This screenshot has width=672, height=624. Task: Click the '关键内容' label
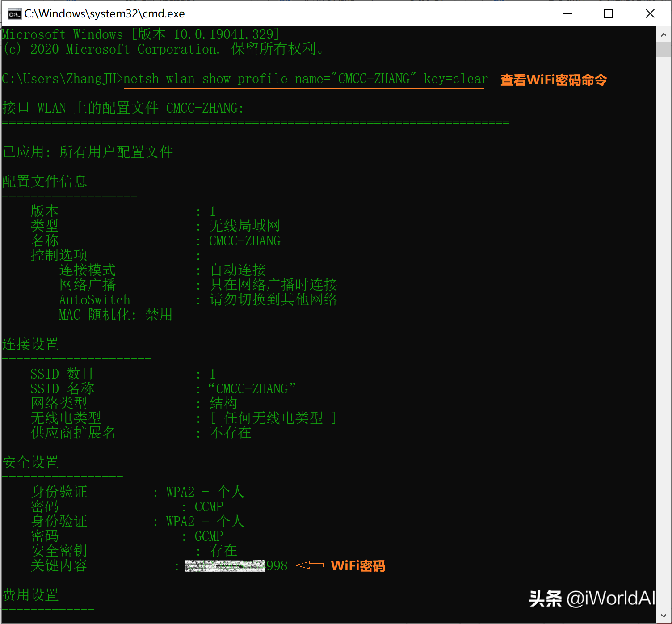click(59, 566)
